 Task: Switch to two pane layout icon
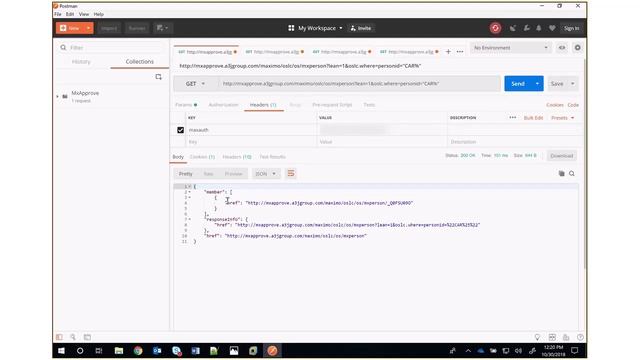[552, 337]
